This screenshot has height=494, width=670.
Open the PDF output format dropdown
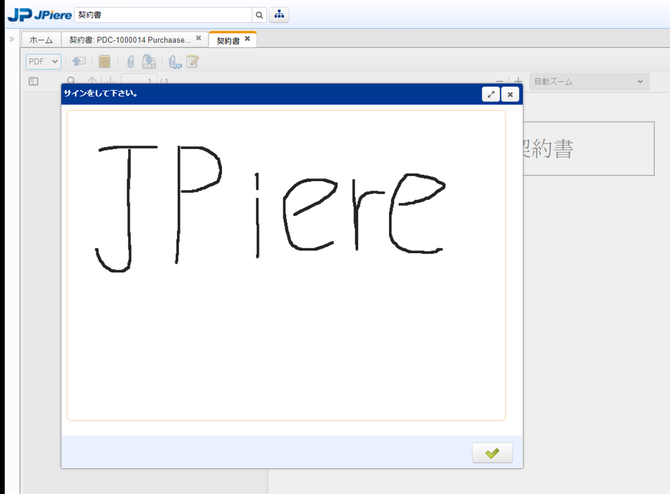(43, 62)
